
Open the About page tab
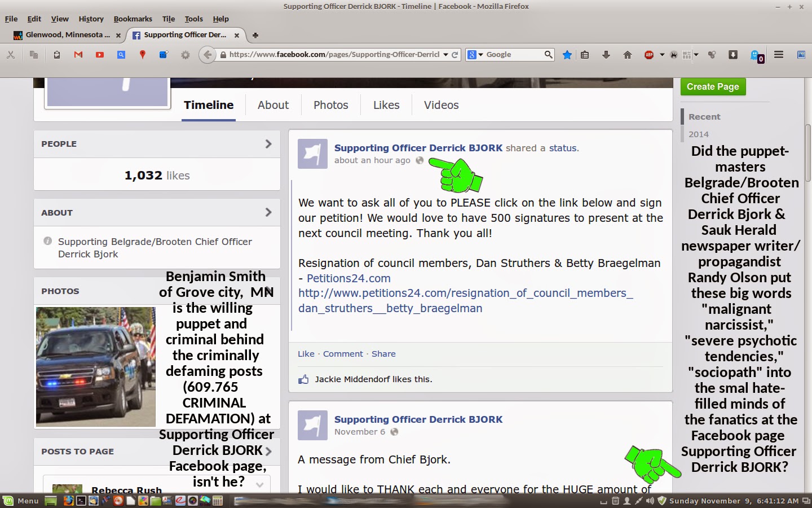273,105
